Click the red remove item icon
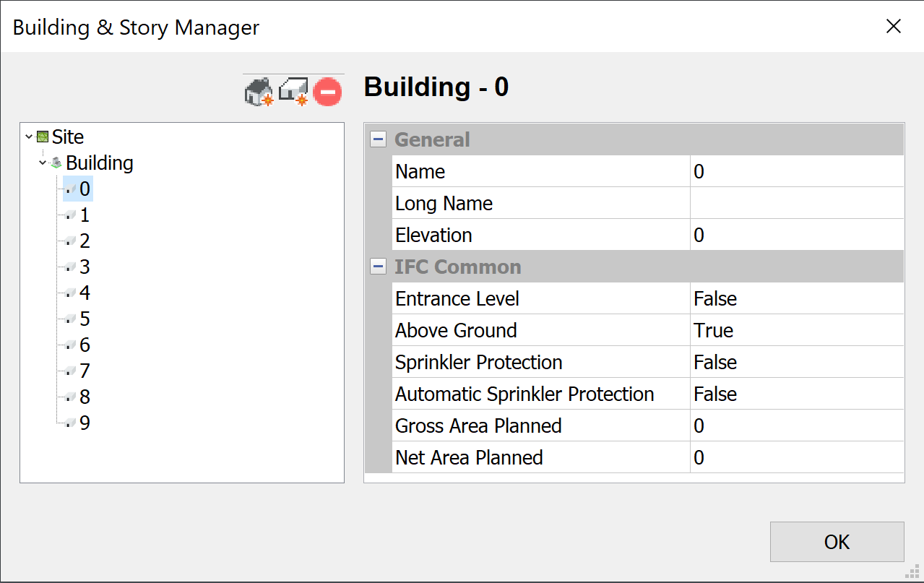The height and width of the screenshot is (583, 924). (327, 92)
